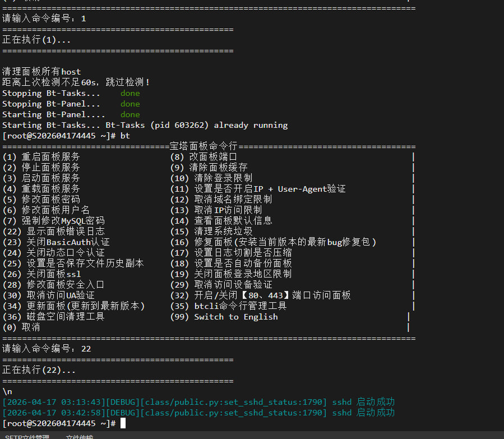The image size is (504, 439).
Task: Click menu entry (13) 取消IP访问限制
Action: 216,210
